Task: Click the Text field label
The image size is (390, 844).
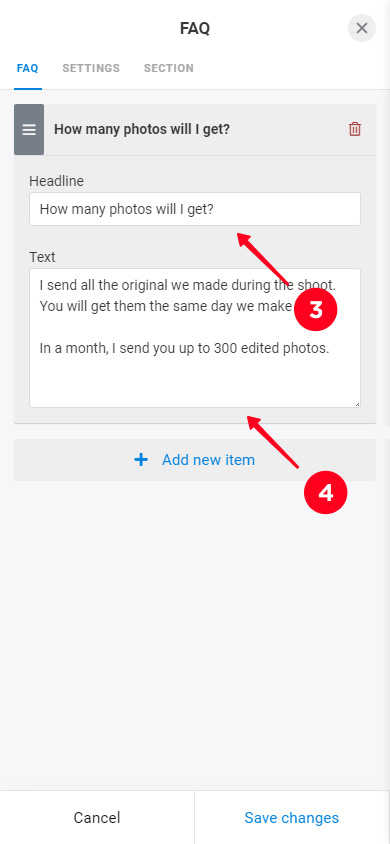Action: (42, 257)
